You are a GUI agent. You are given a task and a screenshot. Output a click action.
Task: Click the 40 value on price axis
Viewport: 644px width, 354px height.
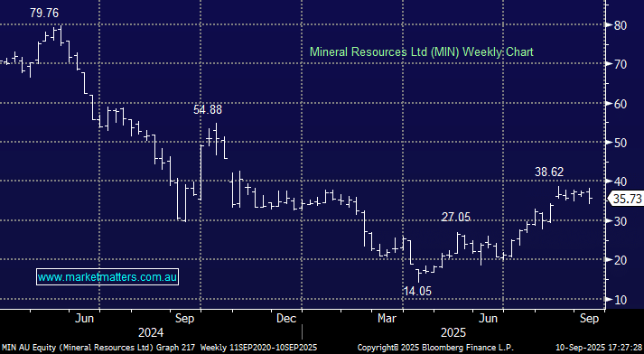621,182
